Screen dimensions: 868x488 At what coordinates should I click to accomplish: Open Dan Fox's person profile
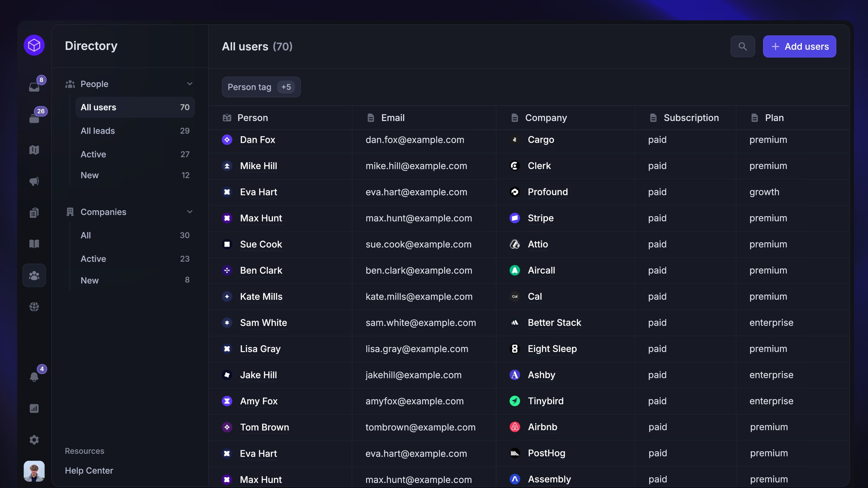coord(258,140)
